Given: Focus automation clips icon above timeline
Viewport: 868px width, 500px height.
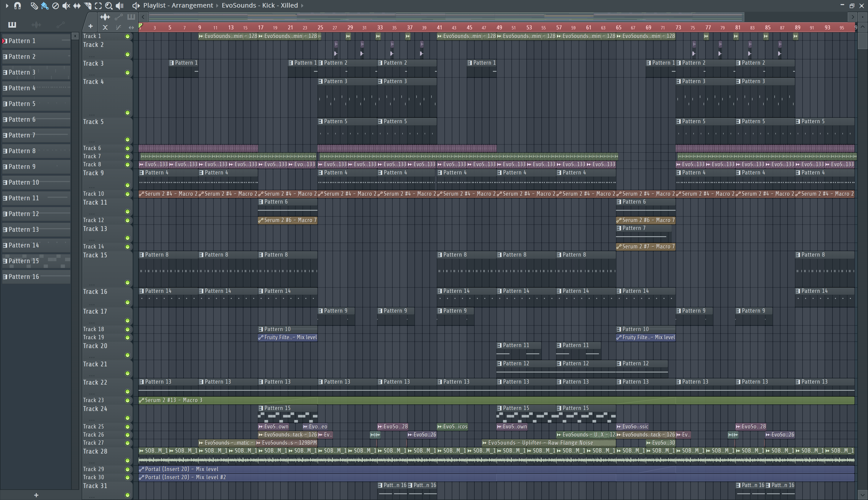Looking at the screenshot, I should pyautogui.click(x=119, y=17).
